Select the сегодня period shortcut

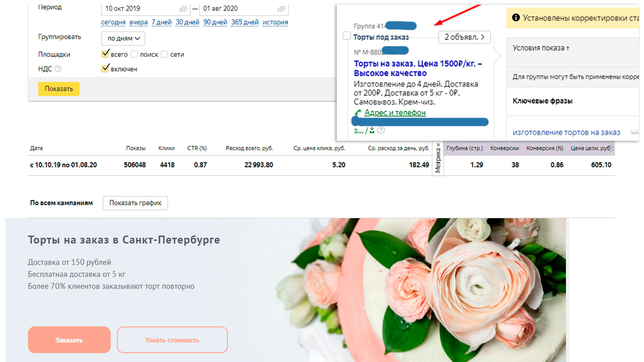[113, 22]
